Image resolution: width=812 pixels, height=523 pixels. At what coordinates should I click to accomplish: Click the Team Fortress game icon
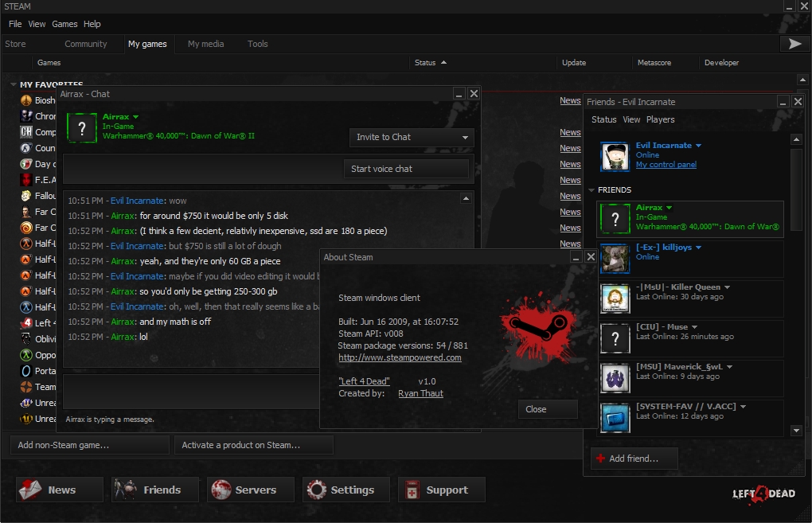(26, 387)
